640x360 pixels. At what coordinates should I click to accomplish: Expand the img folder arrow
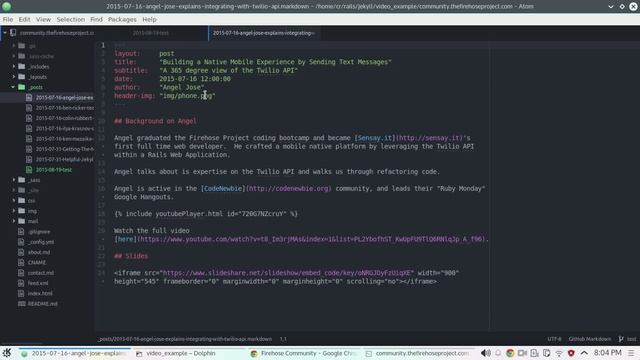(14, 211)
